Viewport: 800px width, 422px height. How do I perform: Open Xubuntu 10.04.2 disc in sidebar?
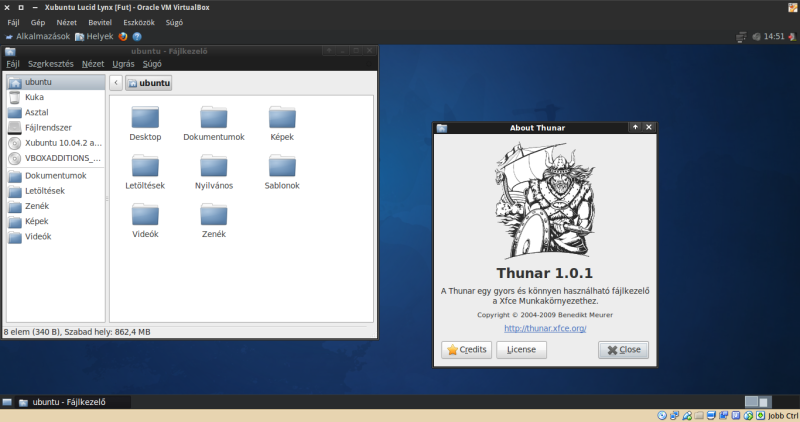(x=56, y=143)
